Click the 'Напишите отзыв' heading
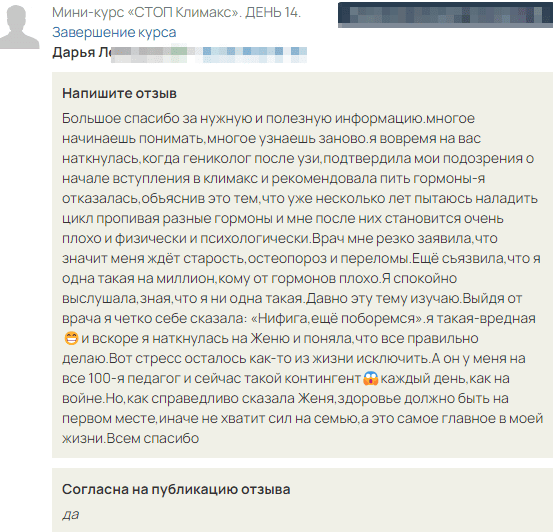 click(119, 93)
